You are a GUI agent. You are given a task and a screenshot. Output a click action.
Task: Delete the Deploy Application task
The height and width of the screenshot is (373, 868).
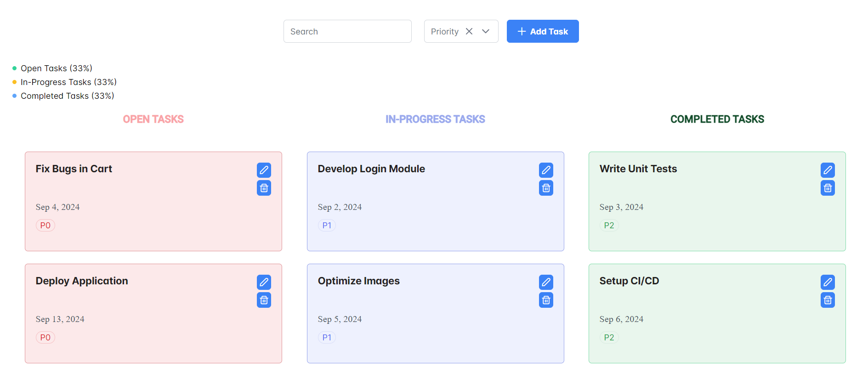point(264,300)
